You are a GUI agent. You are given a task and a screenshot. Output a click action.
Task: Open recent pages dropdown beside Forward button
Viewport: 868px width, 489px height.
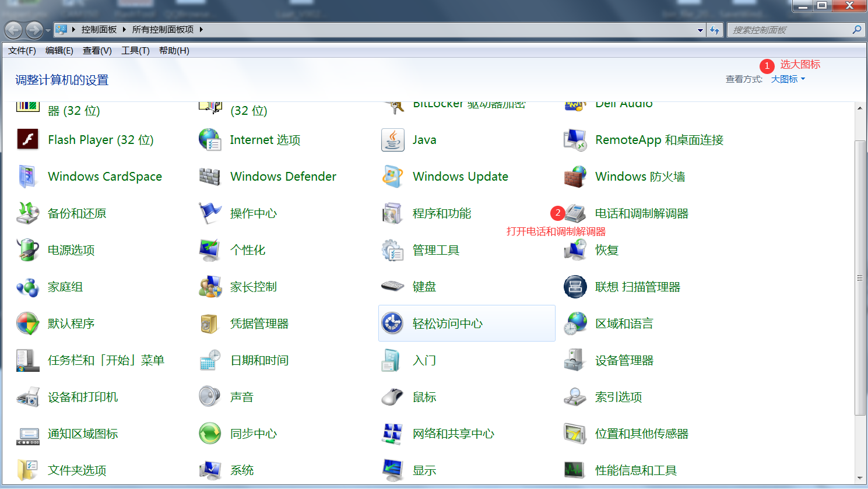click(x=48, y=30)
